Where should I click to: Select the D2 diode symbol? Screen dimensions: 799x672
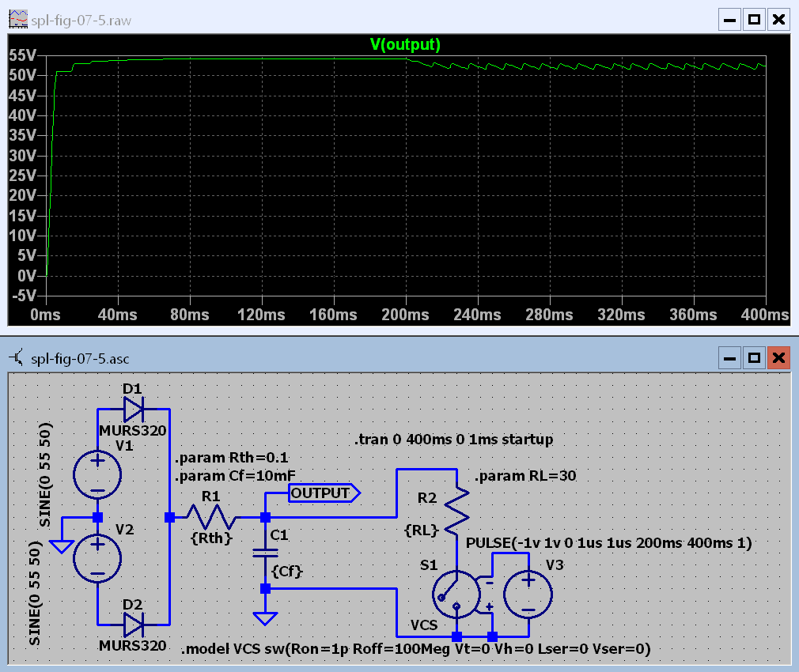click(x=133, y=625)
